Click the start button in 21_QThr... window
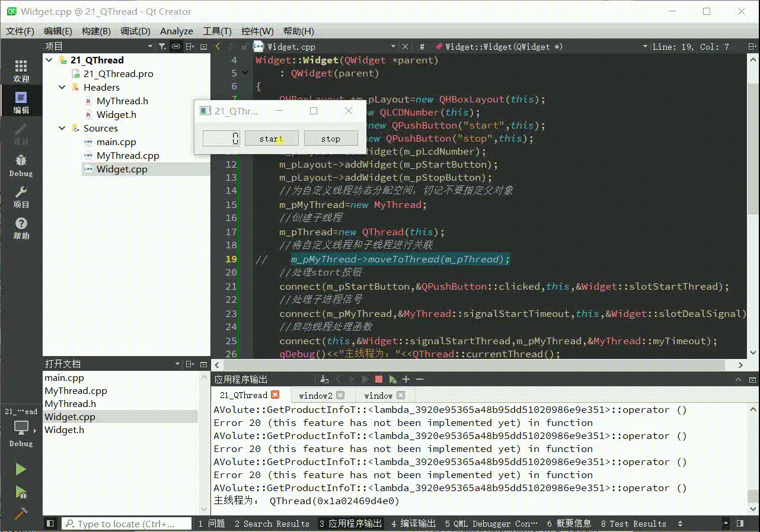 [272, 139]
